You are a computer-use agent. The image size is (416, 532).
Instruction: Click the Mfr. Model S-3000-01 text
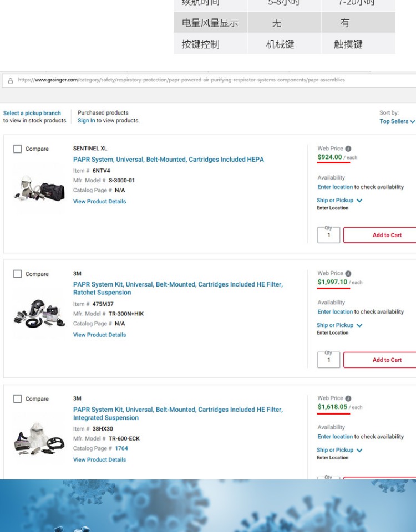121,181
